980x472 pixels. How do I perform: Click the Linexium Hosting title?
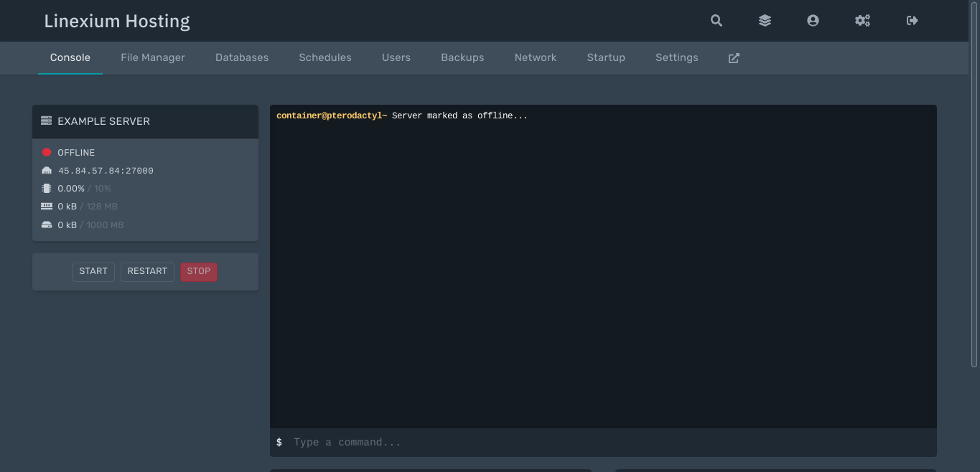(x=117, y=22)
